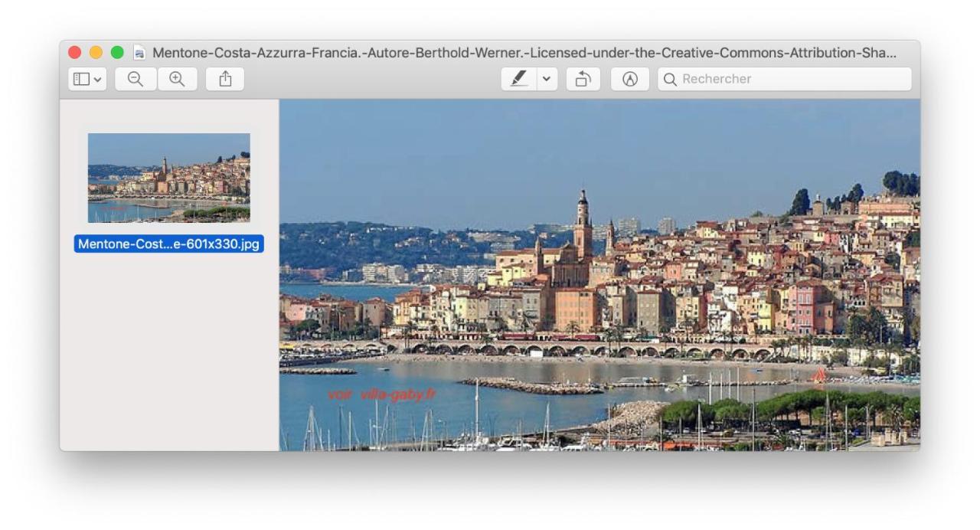Open the Share menu
The width and height of the screenshot is (980, 530).
[x=225, y=79]
